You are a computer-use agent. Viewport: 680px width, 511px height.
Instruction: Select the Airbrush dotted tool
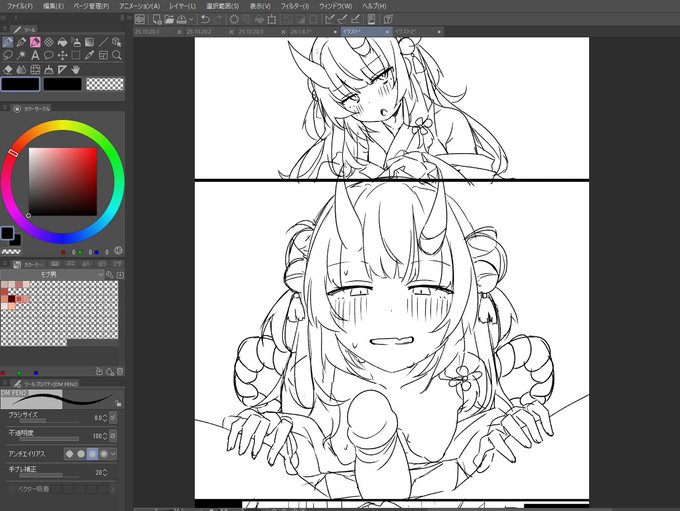[x=49, y=42]
